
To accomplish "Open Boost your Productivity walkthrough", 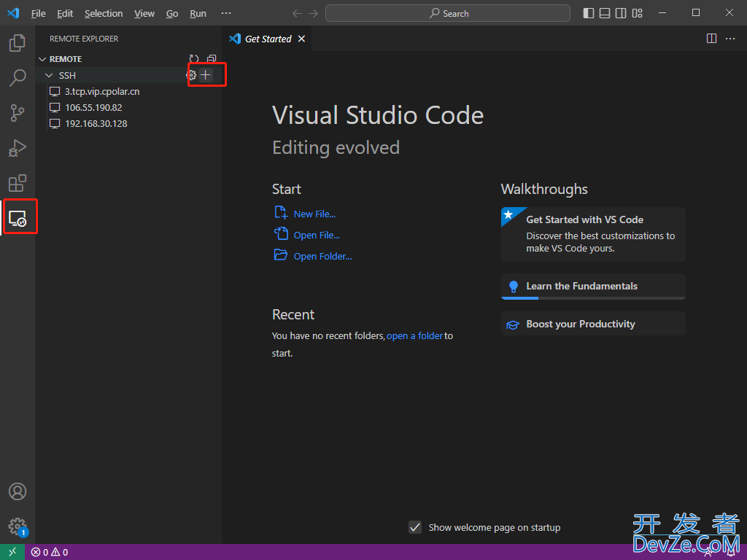I will pyautogui.click(x=593, y=324).
